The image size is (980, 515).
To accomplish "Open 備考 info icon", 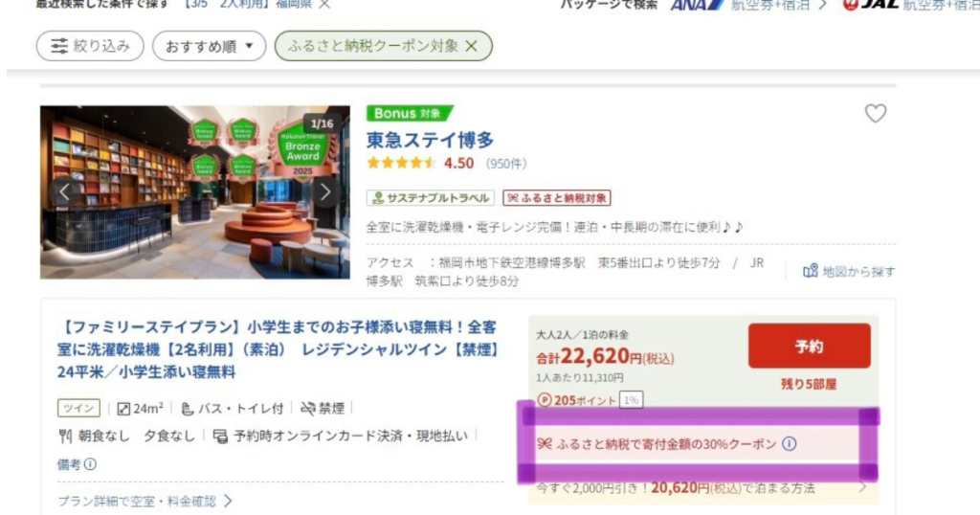I will tap(90, 464).
